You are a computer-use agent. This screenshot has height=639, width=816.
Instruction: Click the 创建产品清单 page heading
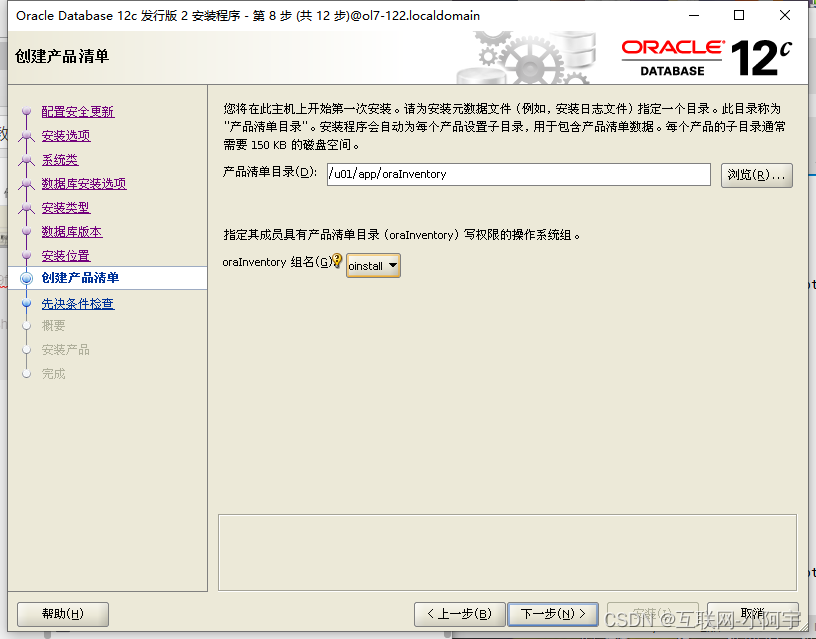(62, 56)
